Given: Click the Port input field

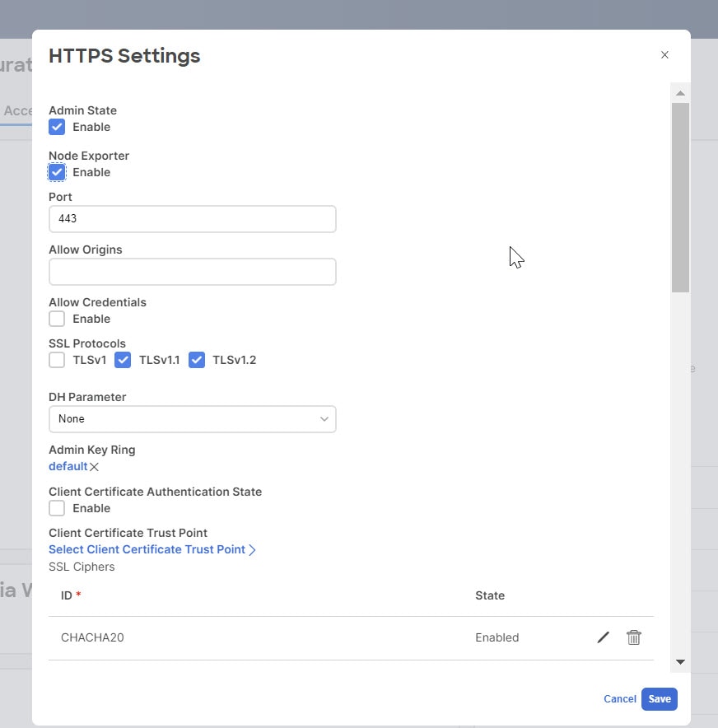Looking at the screenshot, I should coord(192,219).
